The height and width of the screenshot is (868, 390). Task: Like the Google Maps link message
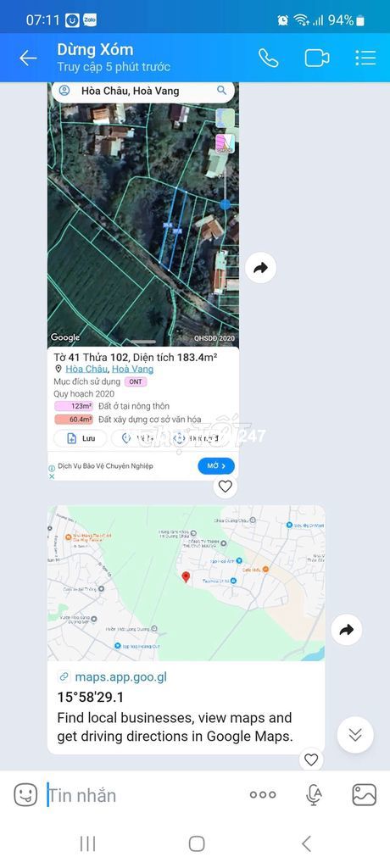click(x=311, y=759)
